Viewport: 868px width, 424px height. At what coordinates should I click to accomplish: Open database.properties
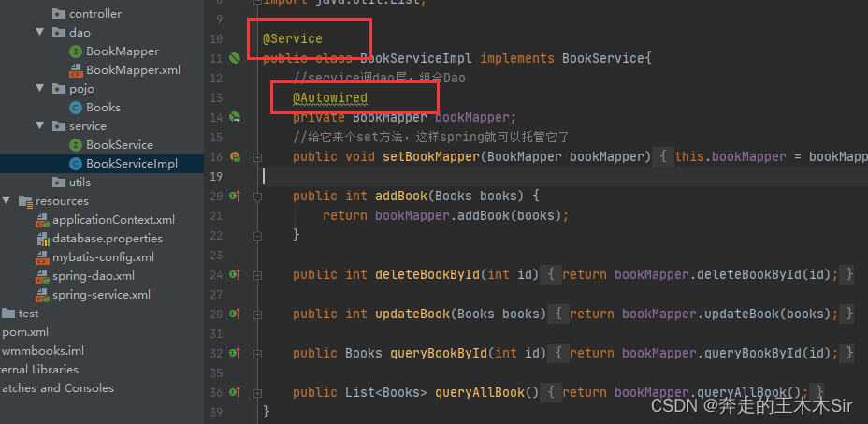[108, 239]
